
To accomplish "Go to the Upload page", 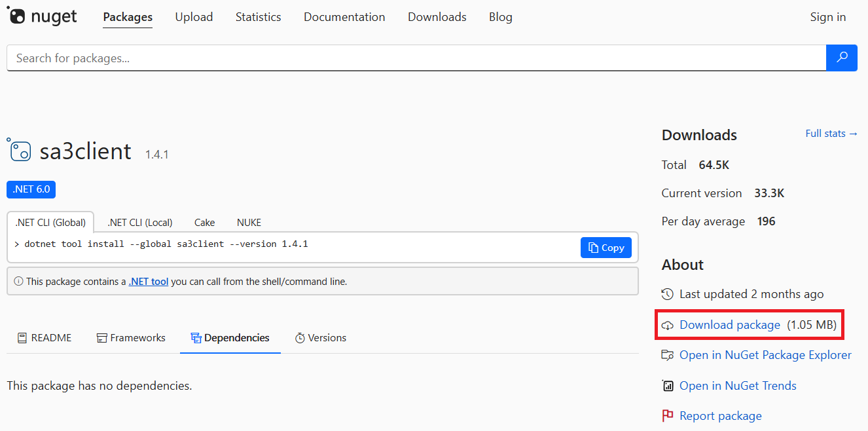I will coord(194,17).
